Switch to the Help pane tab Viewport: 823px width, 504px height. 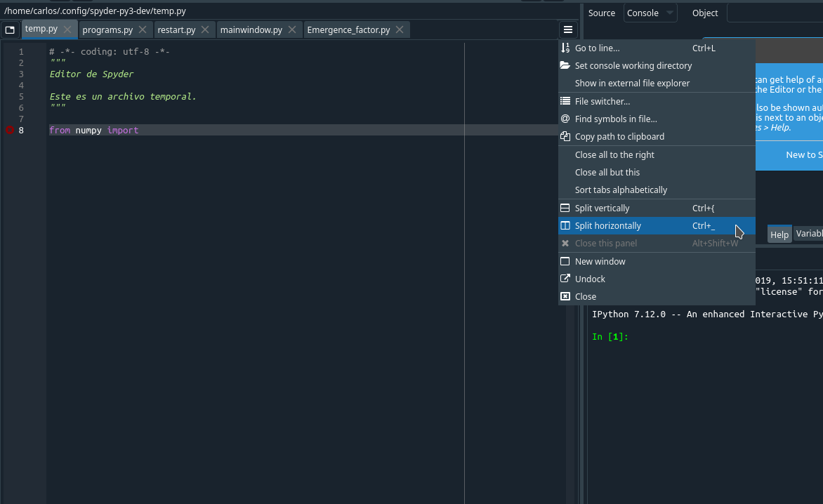click(x=779, y=234)
